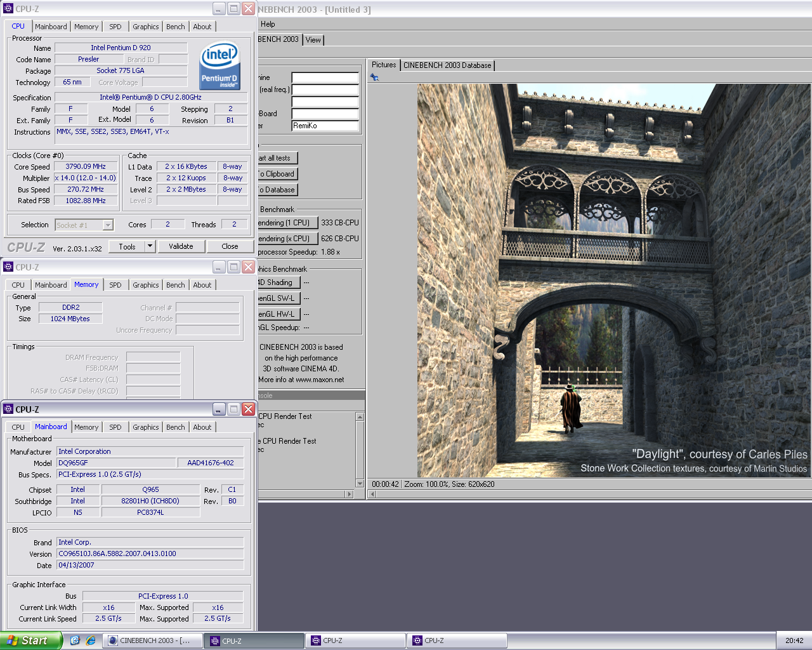Click picture viewer horizontal scrollbar left arrow
The image size is (812, 650).
pyautogui.click(x=373, y=494)
